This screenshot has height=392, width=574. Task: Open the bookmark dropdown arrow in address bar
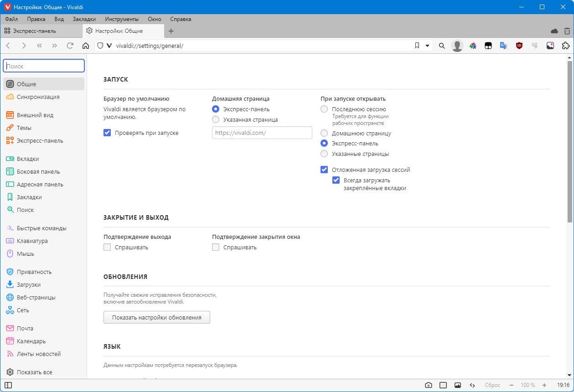click(427, 46)
